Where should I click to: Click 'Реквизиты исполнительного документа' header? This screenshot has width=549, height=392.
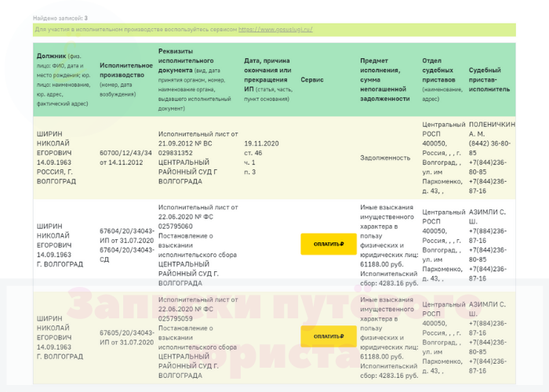(198, 80)
